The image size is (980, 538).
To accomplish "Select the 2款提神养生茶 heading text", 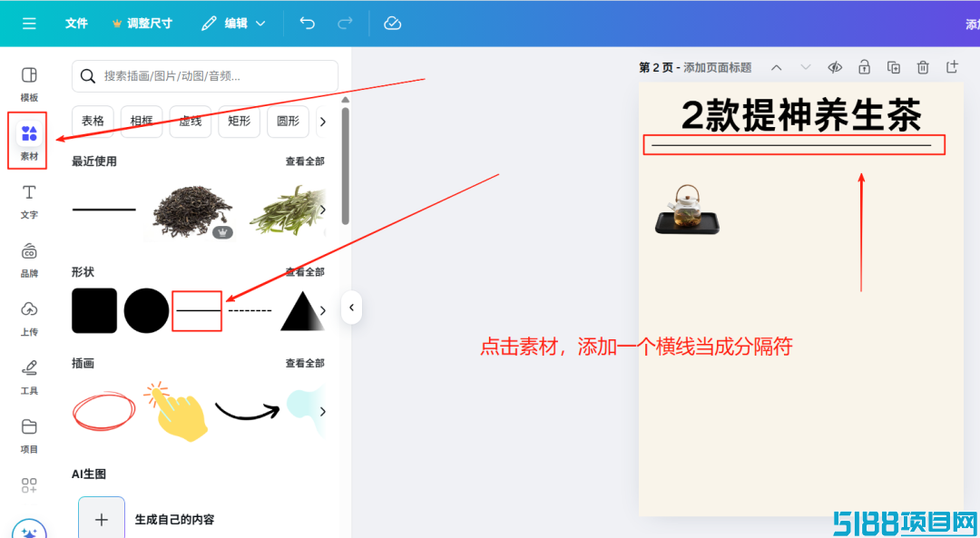I will (801, 115).
